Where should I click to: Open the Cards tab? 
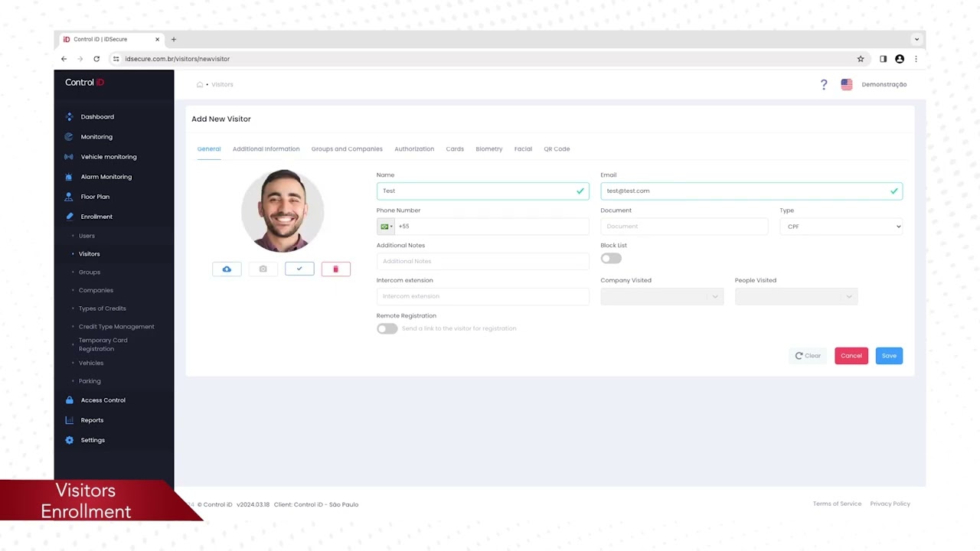coord(455,149)
